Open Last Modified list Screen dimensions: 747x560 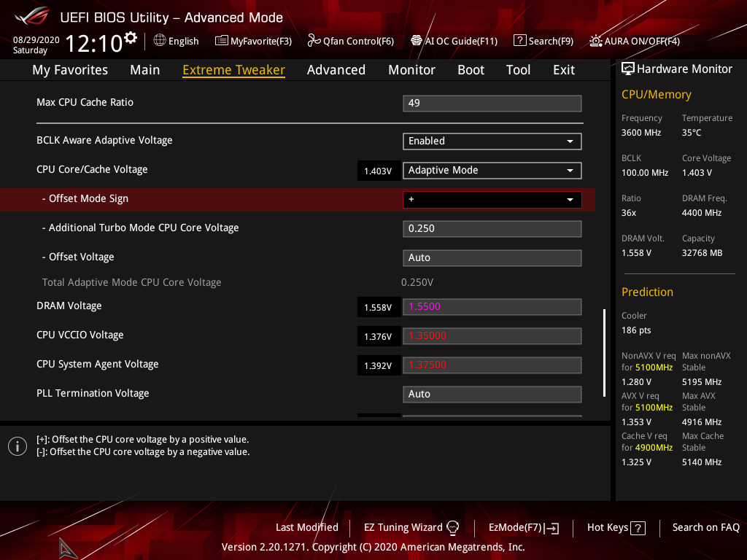tap(307, 528)
